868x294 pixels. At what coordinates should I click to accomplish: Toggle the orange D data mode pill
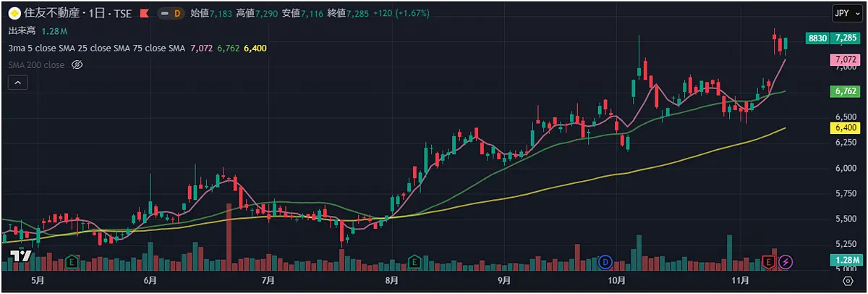pyautogui.click(x=171, y=14)
